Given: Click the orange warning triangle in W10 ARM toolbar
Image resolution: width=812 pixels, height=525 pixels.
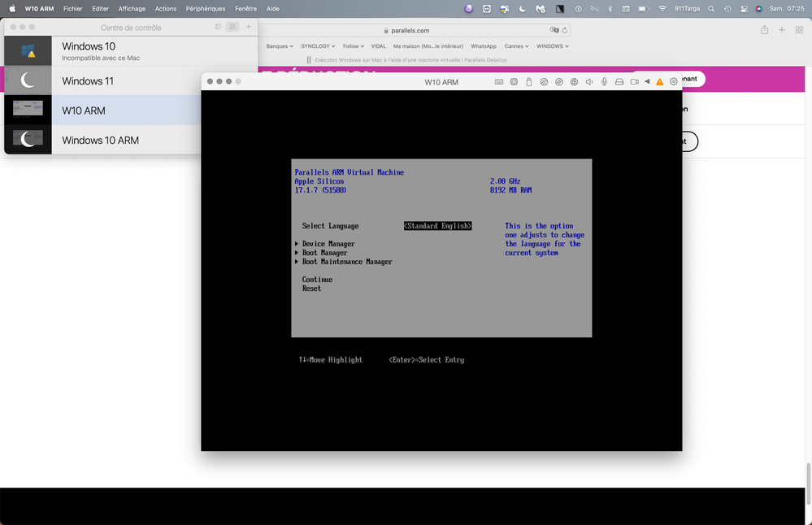Looking at the screenshot, I should pyautogui.click(x=659, y=82).
